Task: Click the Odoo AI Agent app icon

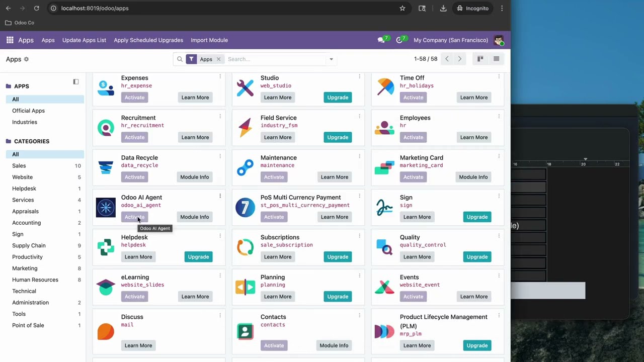Action: pyautogui.click(x=106, y=207)
